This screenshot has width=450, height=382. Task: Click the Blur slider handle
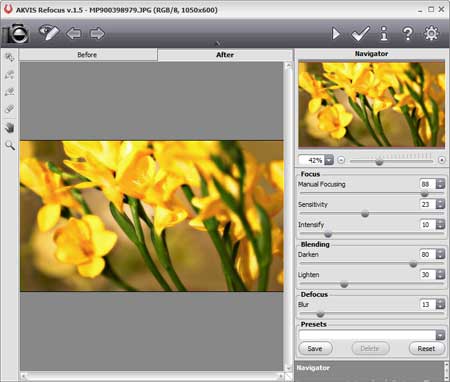(320, 314)
